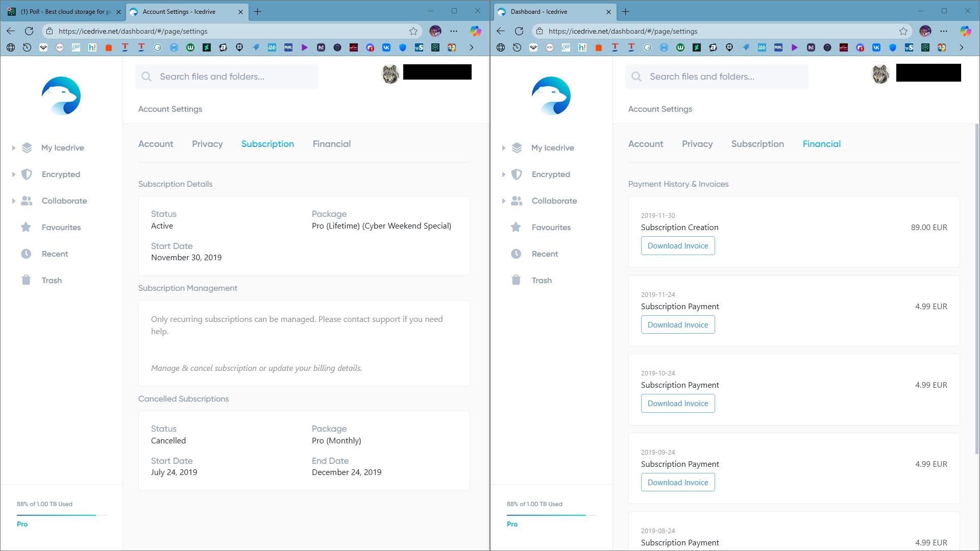This screenshot has width=980, height=551.
Task: Open a new tab in the right window
Action: [x=625, y=11]
